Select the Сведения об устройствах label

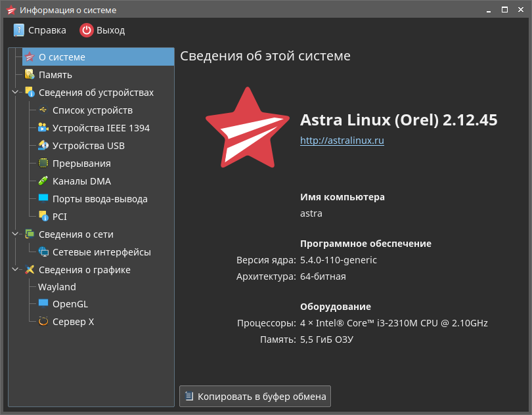[x=96, y=93]
